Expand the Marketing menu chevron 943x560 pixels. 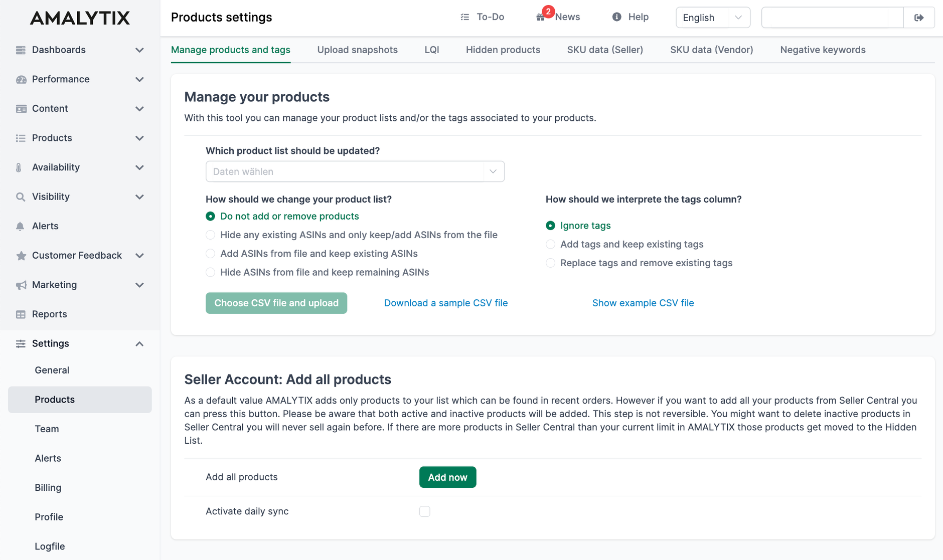(139, 285)
